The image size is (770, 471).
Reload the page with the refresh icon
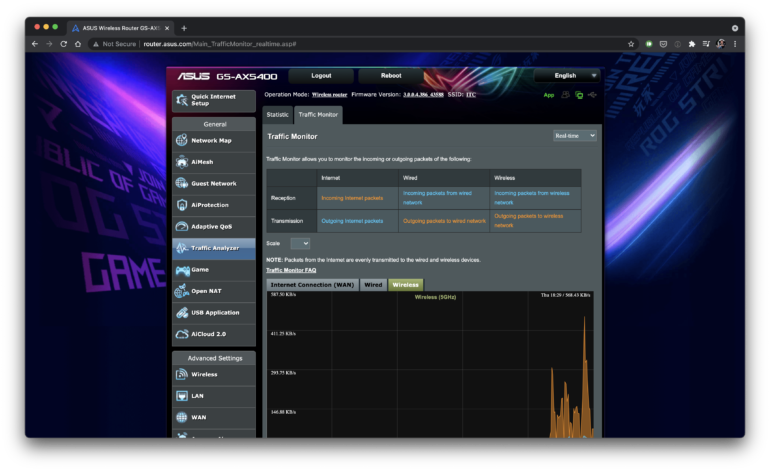click(63, 44)
